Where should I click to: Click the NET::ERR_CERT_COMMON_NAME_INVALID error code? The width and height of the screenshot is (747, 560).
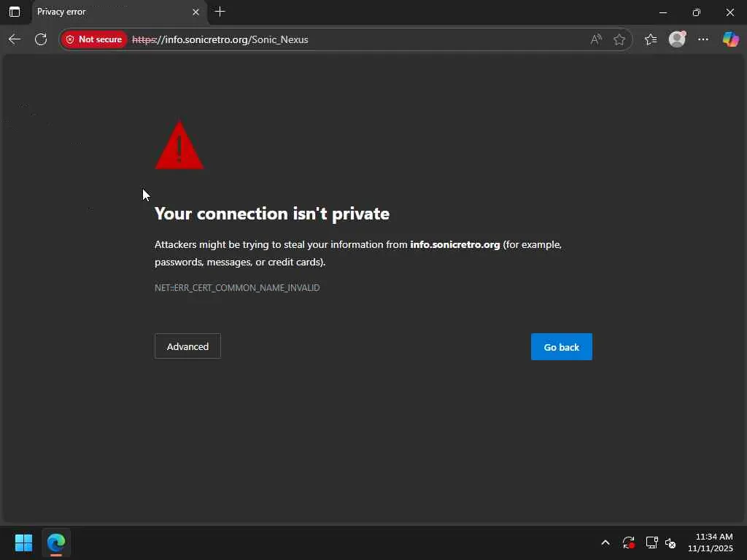pyautogui.click(x=237, y=287)
